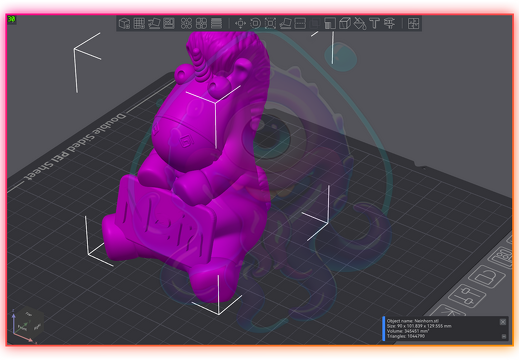
Task: Open the Seam painting cube tool
Action: pyautogui.click(x=345, y=24)
